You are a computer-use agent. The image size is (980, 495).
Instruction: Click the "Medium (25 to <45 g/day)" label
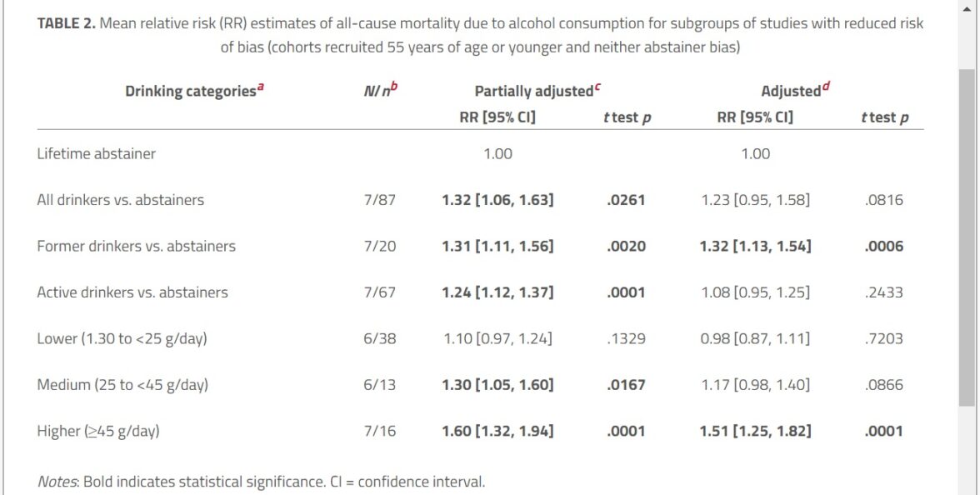[122, 385]
